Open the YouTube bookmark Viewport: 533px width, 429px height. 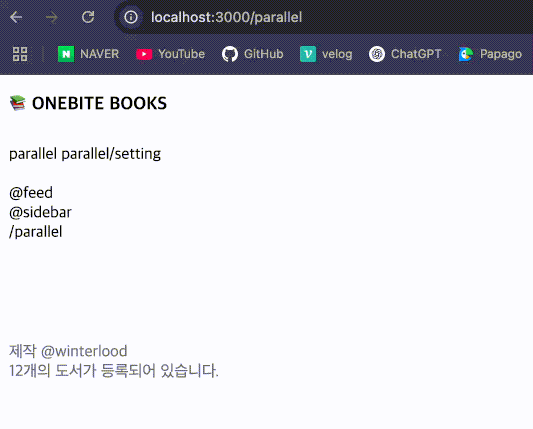[x=171, y=54]
